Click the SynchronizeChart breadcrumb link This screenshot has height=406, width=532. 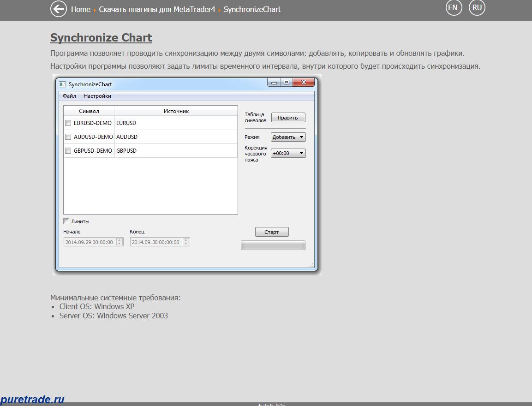tap(252, 9)
